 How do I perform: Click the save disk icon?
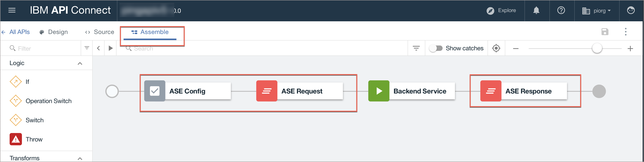click(x=605, y=32)
